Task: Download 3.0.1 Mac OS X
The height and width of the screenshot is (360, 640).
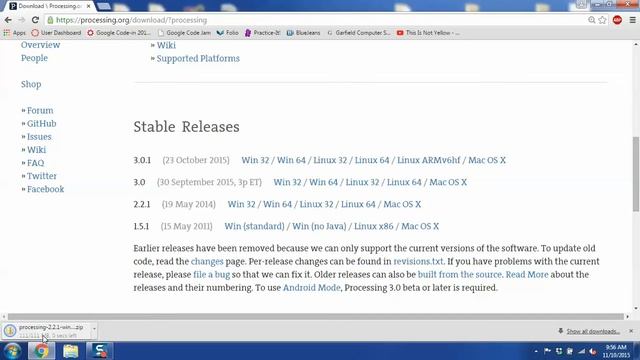Action: click(487, 160)
